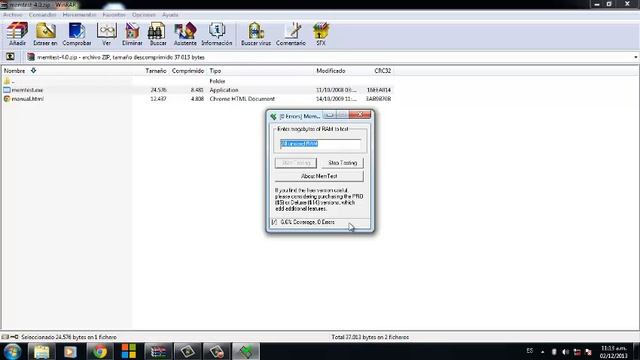The image size is (640, 360).
Task: Click the Información toolbar icon
Action: (217, 34)
